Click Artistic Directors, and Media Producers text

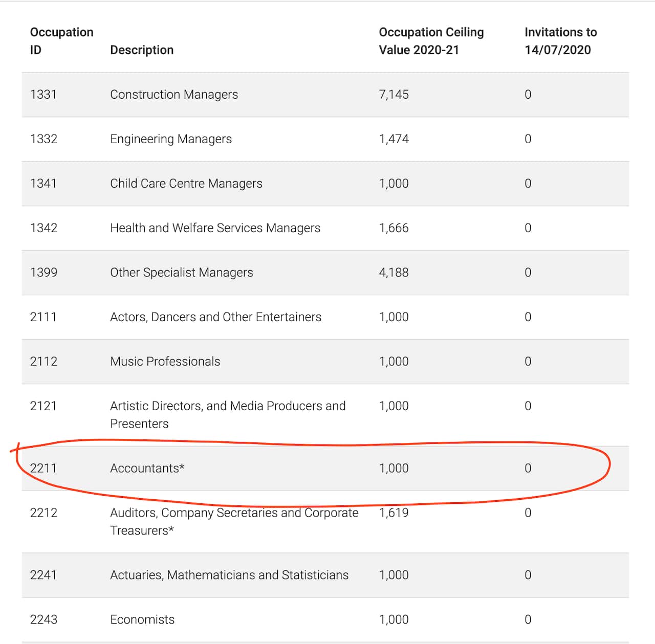click(228, 406)
